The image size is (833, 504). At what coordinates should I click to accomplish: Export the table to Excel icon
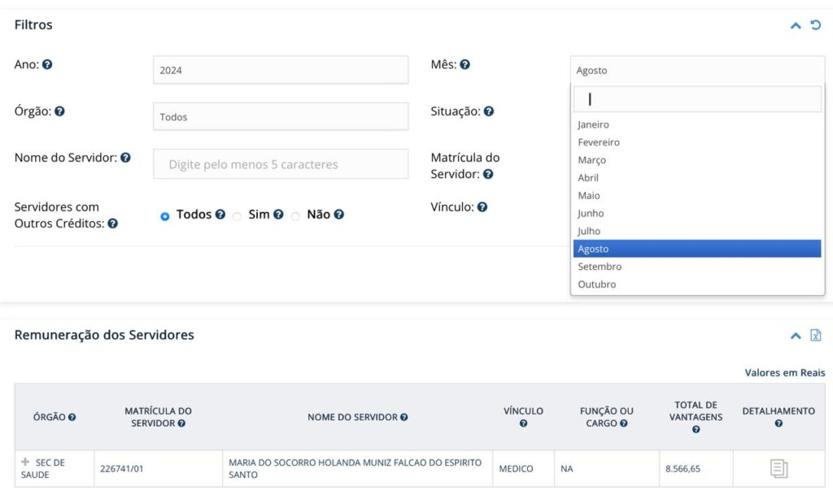click(x=816, y=335)
